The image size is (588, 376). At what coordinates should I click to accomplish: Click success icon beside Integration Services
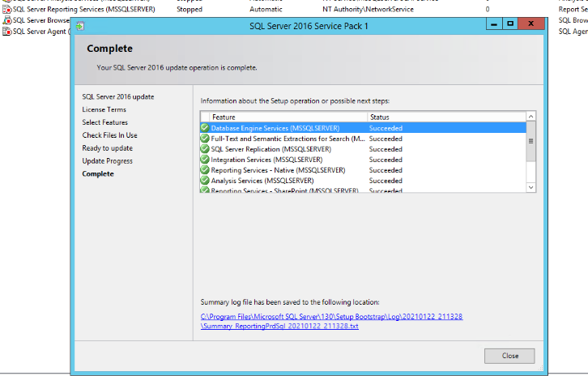pyautogui.click(x=205, y=159)
